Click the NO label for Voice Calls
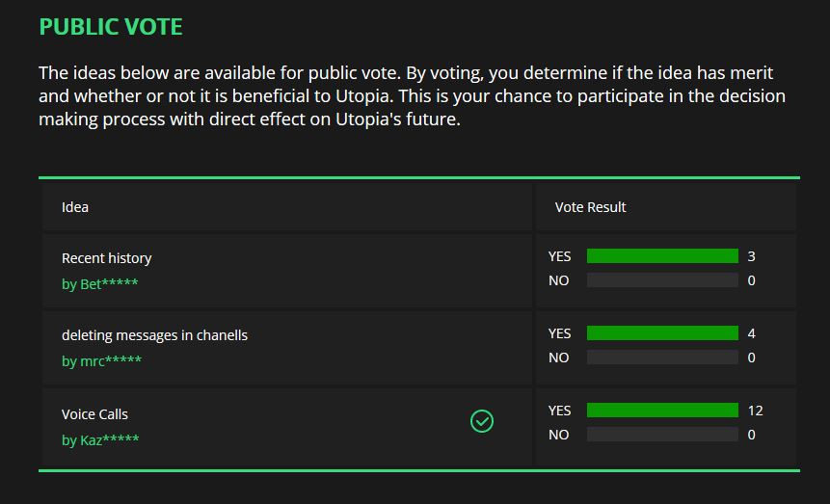830x504 pixels. (x=558, y=435)
